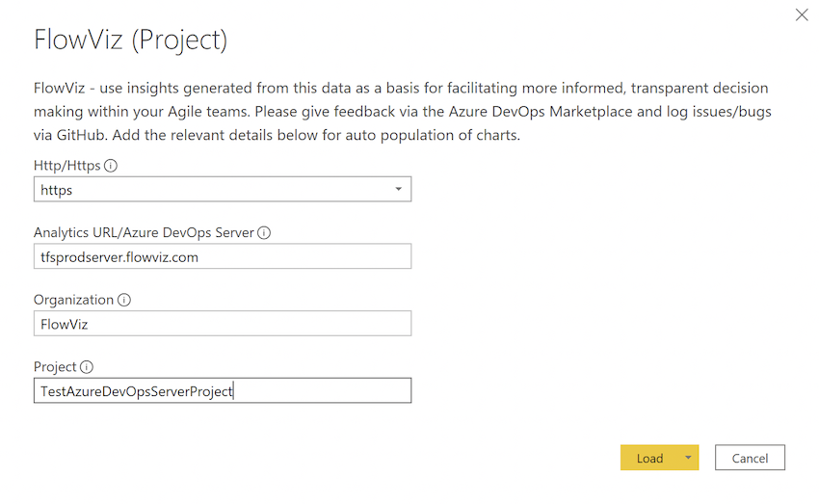This screenshot has height=504, width=819.
Task: Click into the Organization text box
Action: 222,324
